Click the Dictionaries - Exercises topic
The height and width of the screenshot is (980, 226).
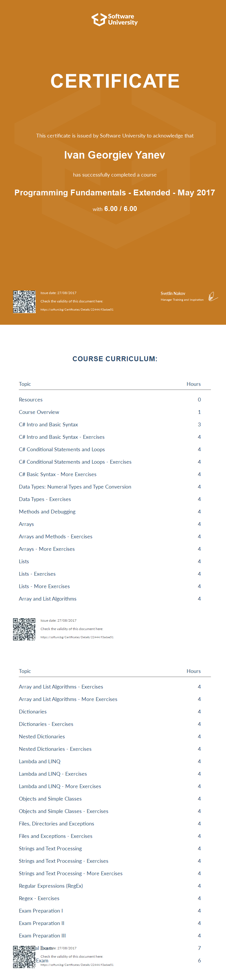[x=46, y=724]
